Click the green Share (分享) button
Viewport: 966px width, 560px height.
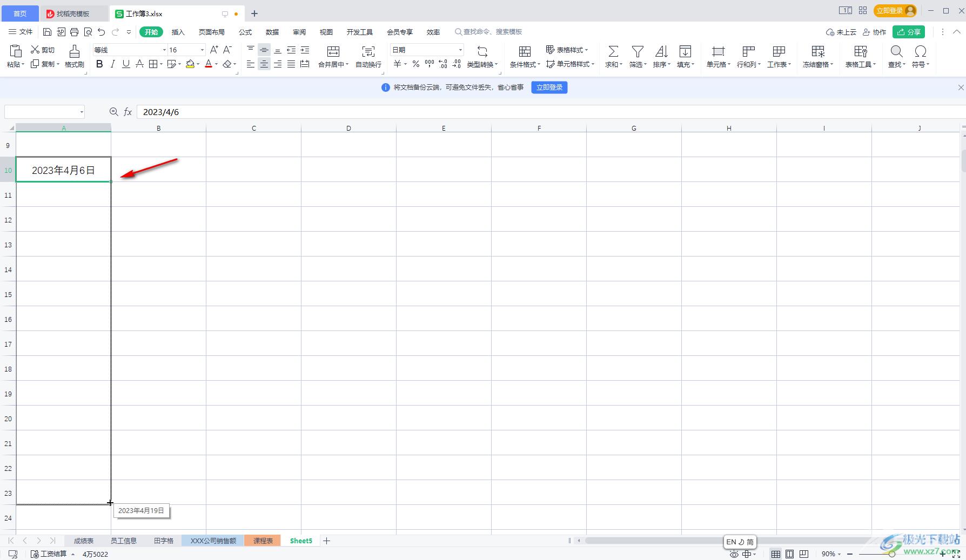(x=909, y=32)
